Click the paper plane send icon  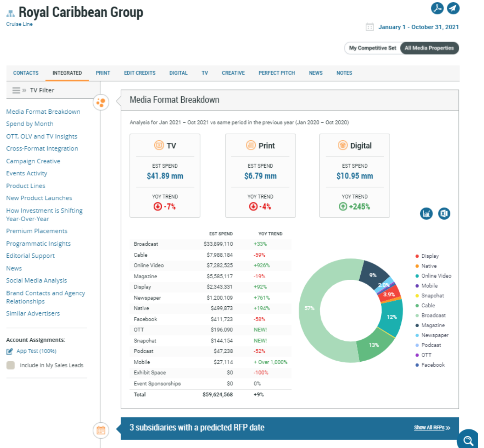coord(453,8)
